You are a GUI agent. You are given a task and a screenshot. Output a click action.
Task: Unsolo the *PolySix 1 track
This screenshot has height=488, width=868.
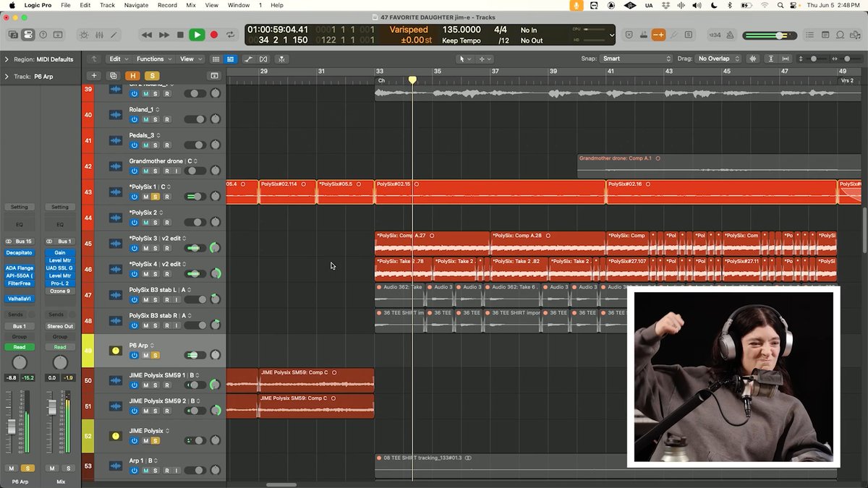click(x=156, y=197)
